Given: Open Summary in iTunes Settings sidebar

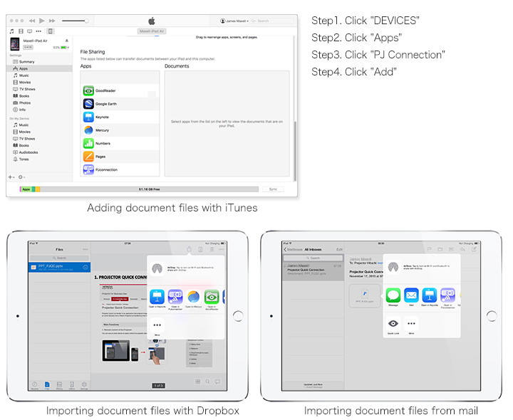Looking at the screenshot, I should click(x=26, y=62).
